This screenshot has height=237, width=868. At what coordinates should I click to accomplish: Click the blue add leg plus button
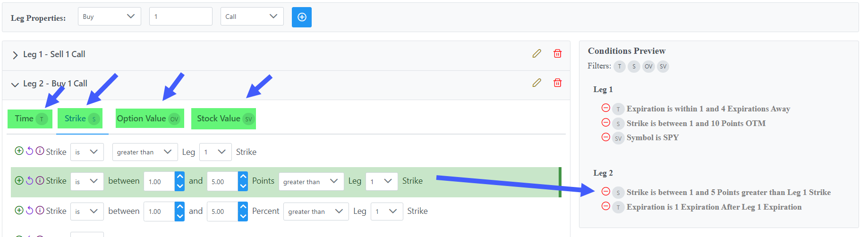point(301,17)
